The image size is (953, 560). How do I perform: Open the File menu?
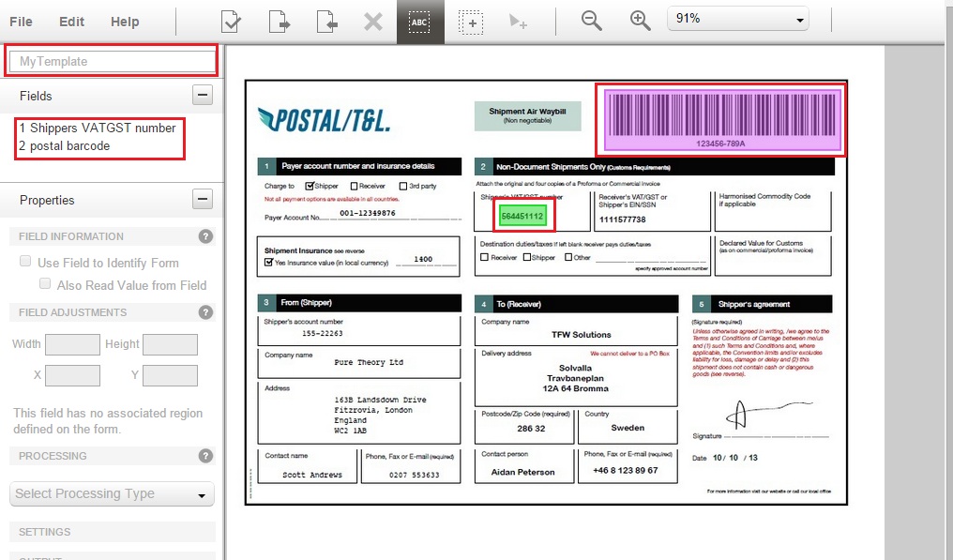click(x=21, y=22)
